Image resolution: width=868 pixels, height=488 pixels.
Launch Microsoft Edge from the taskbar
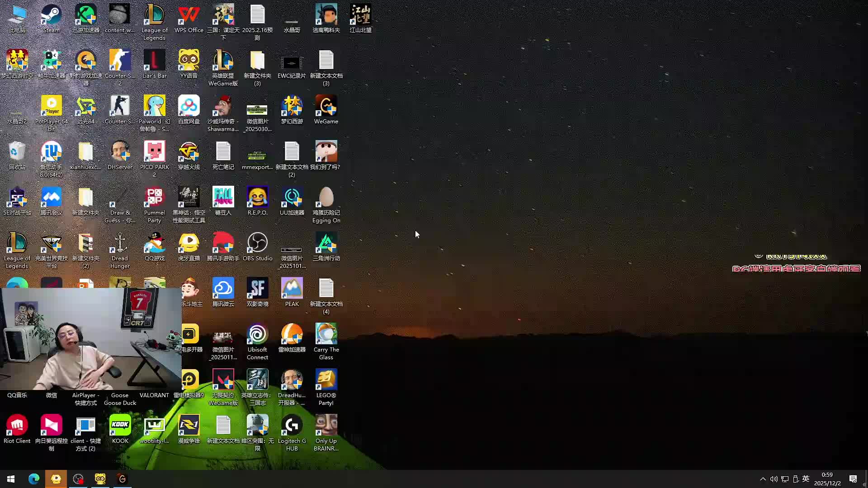click(x=34, y=479)
